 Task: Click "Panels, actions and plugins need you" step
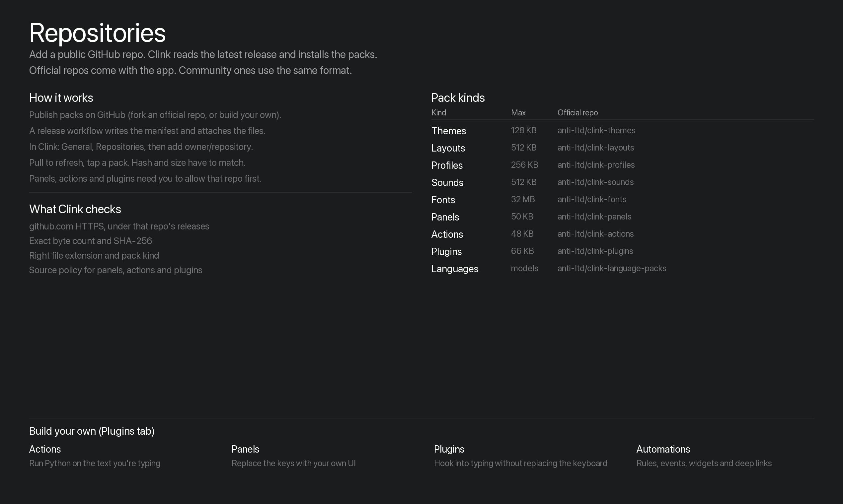point(145,179)
